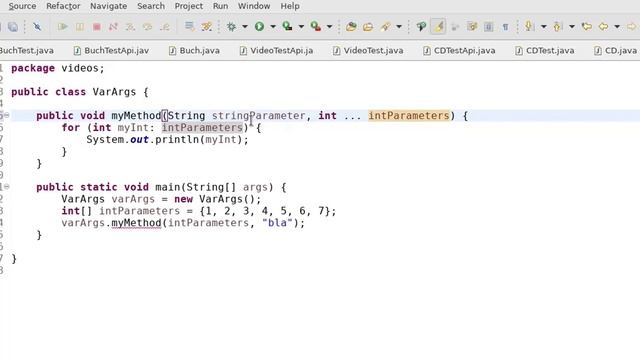The height and width of the screenshot is (360, 640).
Task: Open the External Tools dropdown arrow
Action: click(329, 27)
